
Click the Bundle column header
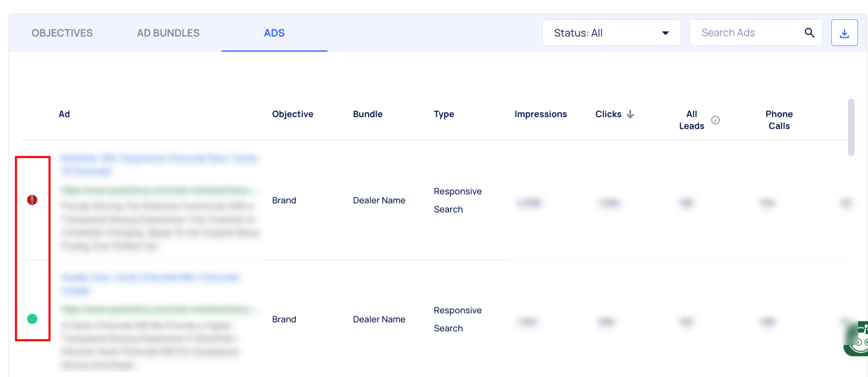[x=367, y=114]
